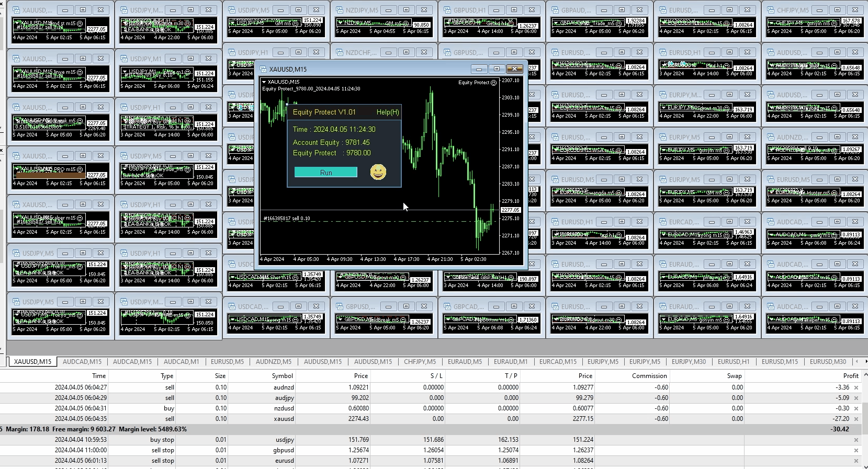
Task: Sort trades by Commission column header
Action: [649, 375]
